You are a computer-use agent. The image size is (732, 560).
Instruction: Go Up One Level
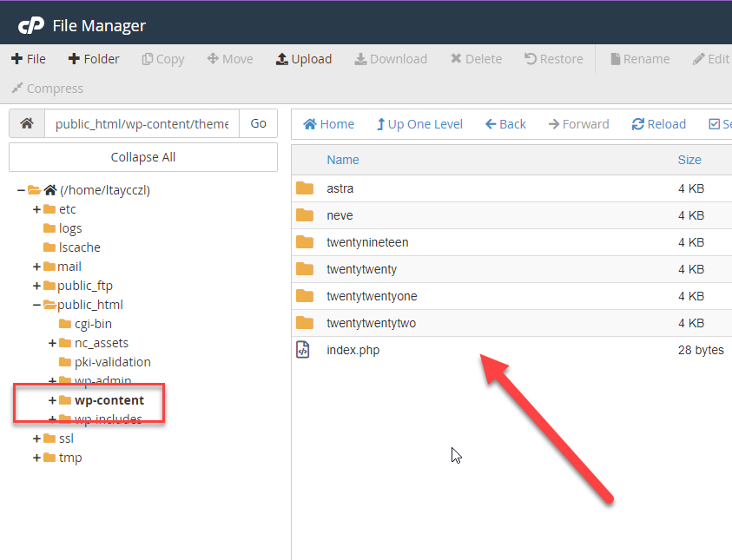pos(419,124)
